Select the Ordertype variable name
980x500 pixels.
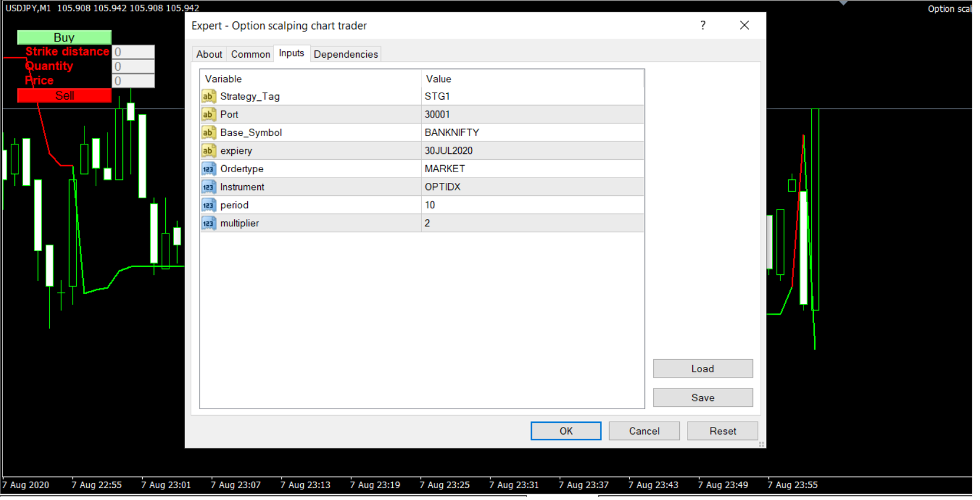point(242,169)
